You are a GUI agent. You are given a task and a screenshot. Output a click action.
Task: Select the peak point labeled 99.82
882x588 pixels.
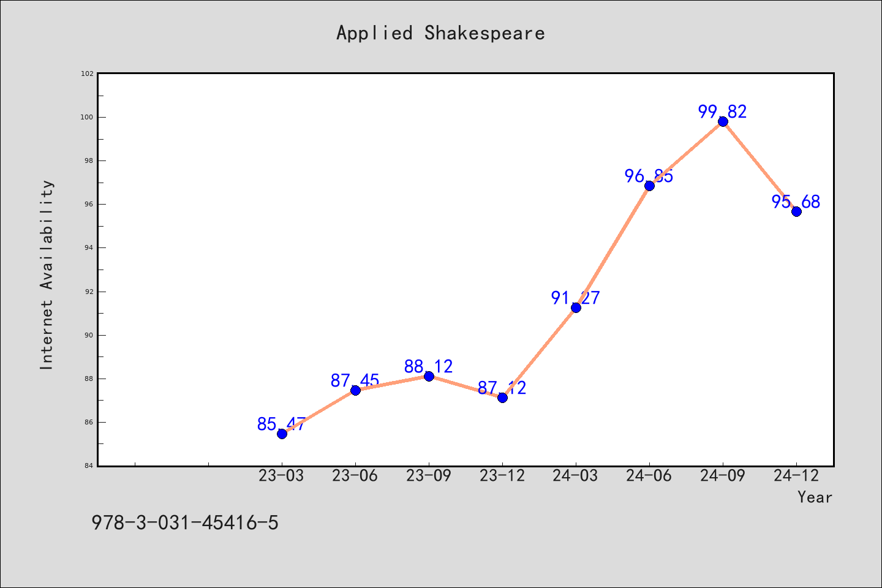[x=723, y=121]
